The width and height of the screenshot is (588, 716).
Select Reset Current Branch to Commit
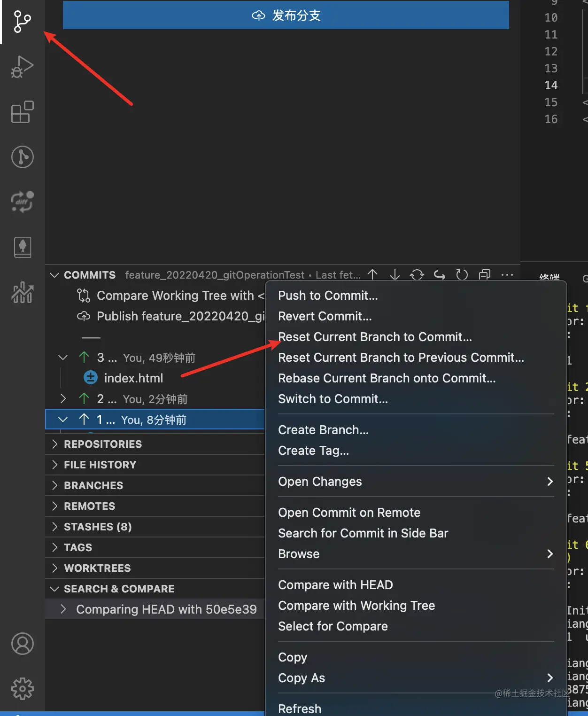pos(374,337)
